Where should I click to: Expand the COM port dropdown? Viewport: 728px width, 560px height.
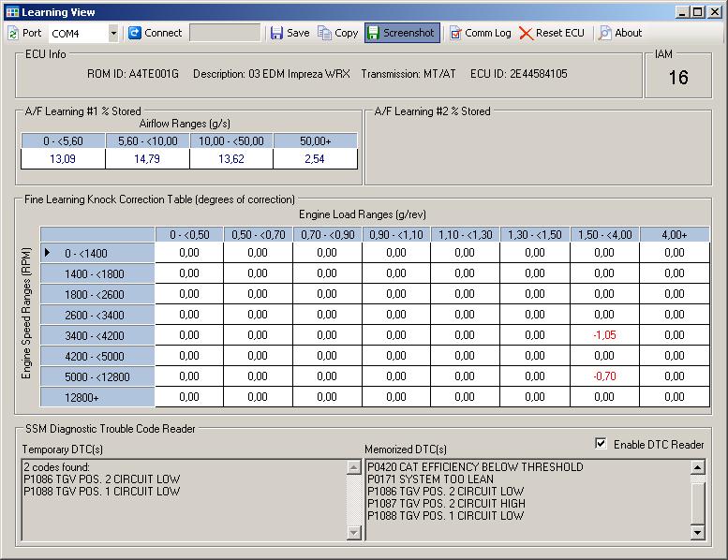click(x=113, y=33)
